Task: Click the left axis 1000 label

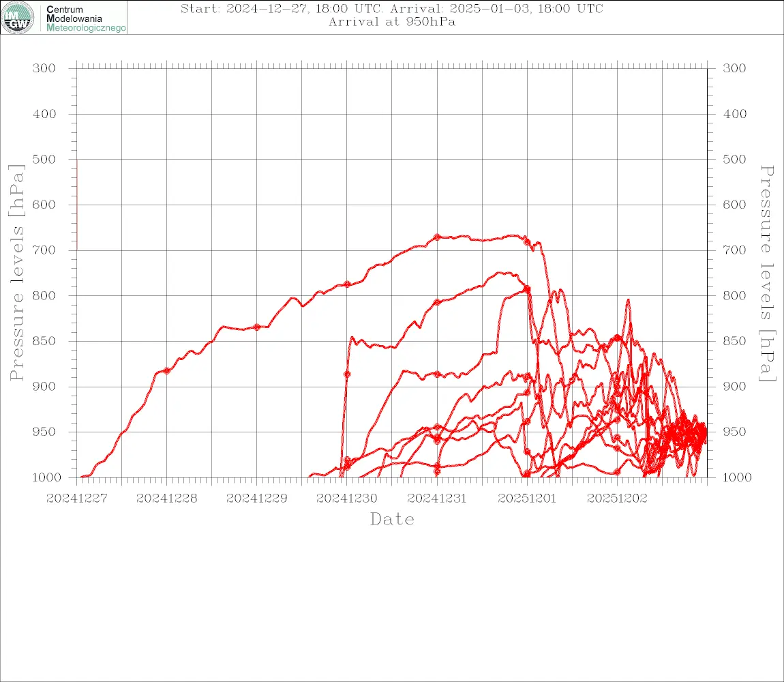Action: pyautogui.click(x=46, y=477)
